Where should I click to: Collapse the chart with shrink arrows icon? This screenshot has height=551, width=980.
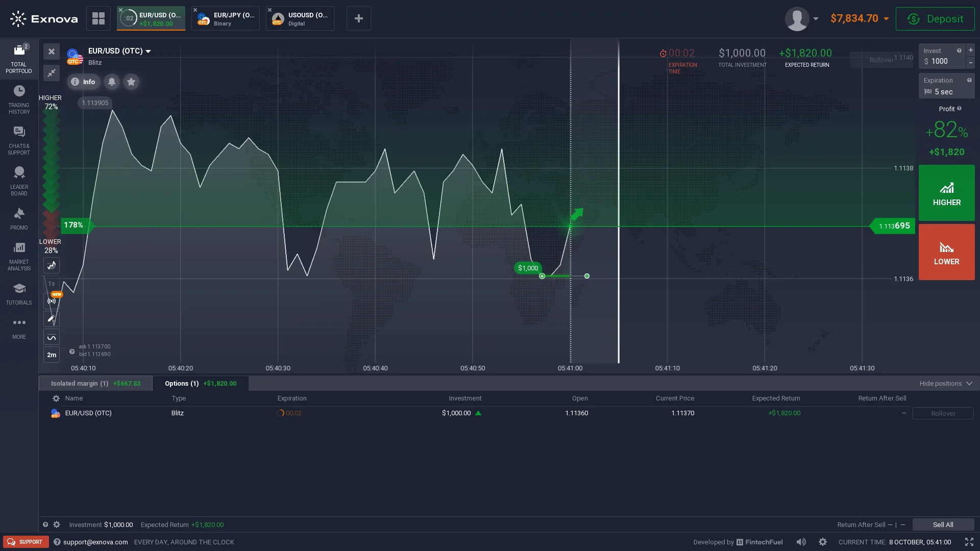pos(52,73)
